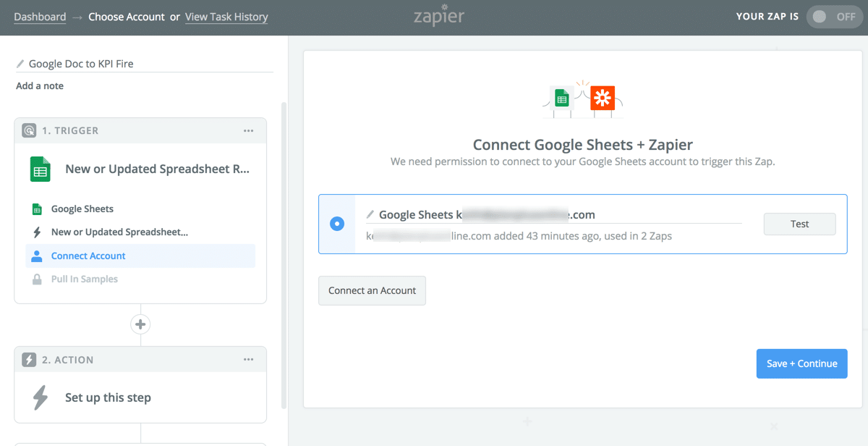Click large Google Sheets icon in Trigger

tap(40, 169)
